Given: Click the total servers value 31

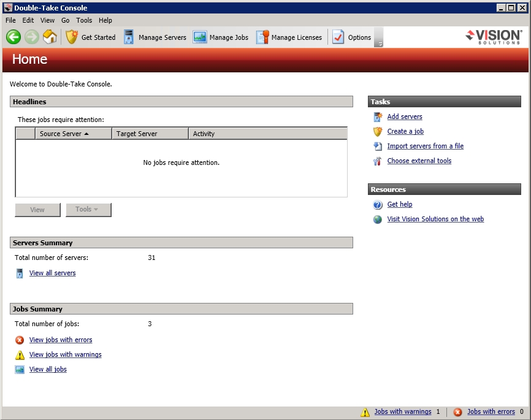Looking at the screenshot, I should tap(151, 258).
